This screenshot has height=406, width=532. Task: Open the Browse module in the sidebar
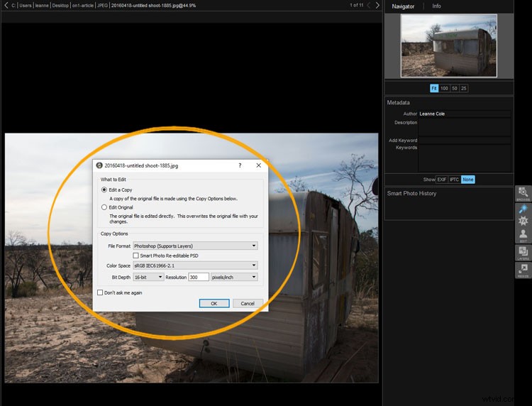523,194
